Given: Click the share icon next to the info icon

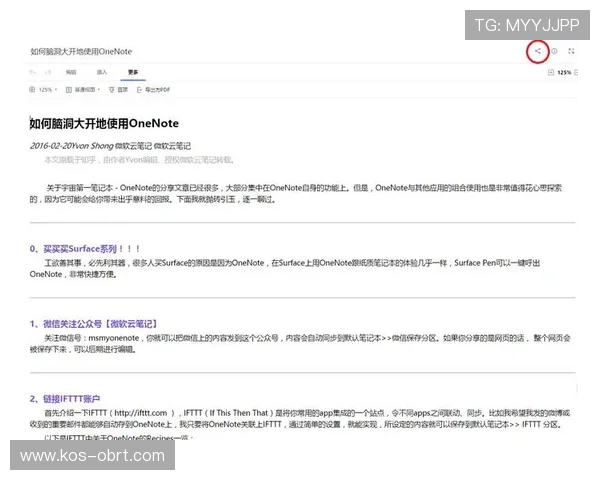Looking at the screenshot, I should click(x=538, y=51).
